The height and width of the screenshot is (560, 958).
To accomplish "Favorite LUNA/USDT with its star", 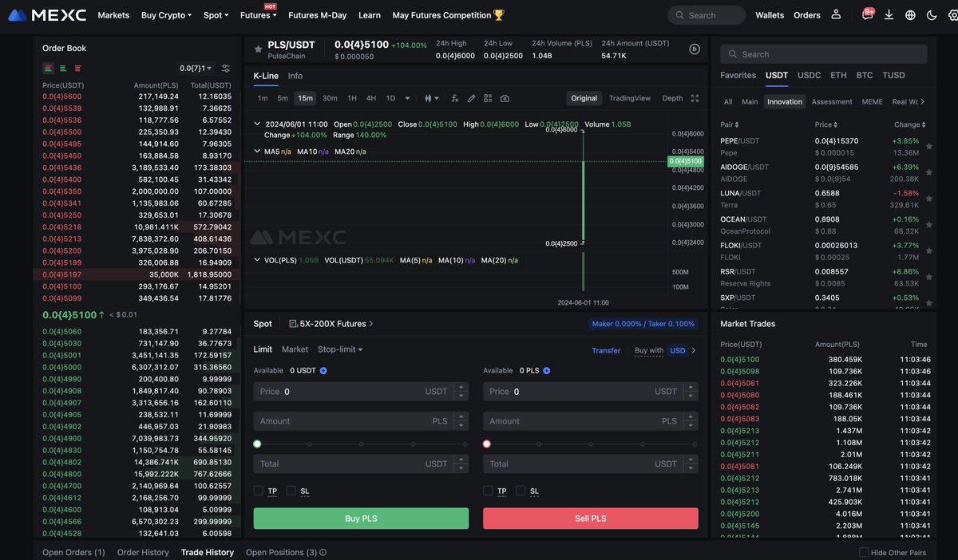I will coord(928,199).
